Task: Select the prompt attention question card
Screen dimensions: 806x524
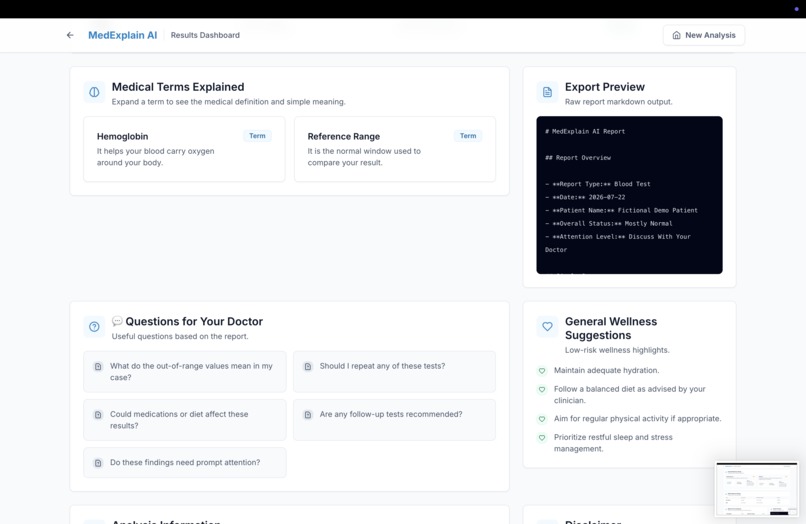Action: (185, 462)
